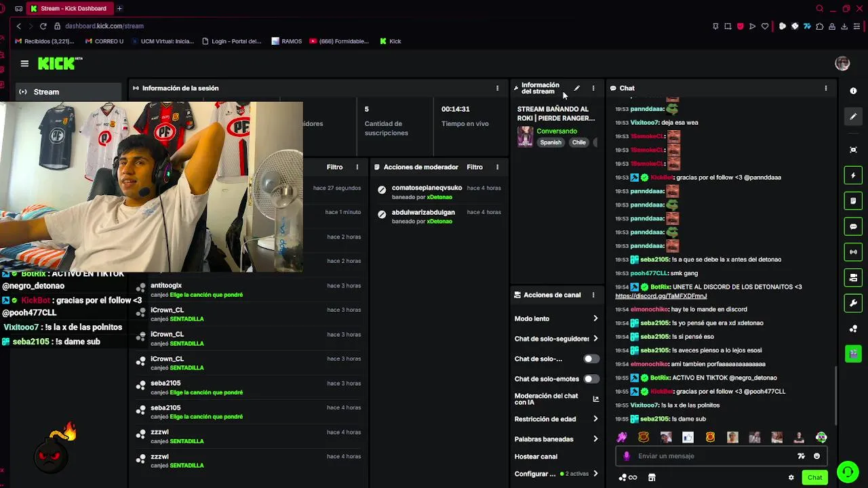Edit stream info with pencil icon
Image resolution: width=868 pixels, height=488 pixels.
pos(576,88)
